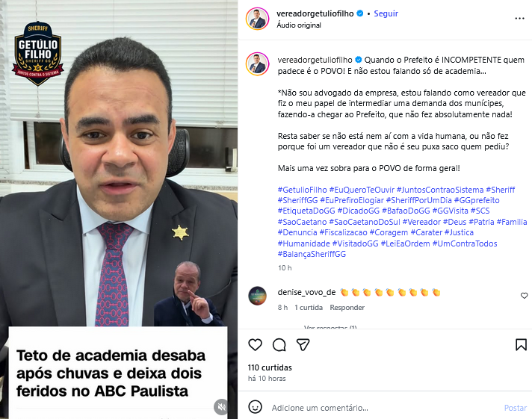The height and width of the screenshot is (419, 532).
Task: Save the post with the bookmark icon
Action: pos(521,345)
